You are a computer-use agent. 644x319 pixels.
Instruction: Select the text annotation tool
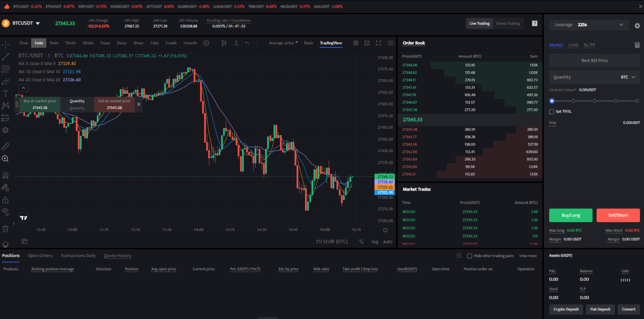(x=5, y=93)
